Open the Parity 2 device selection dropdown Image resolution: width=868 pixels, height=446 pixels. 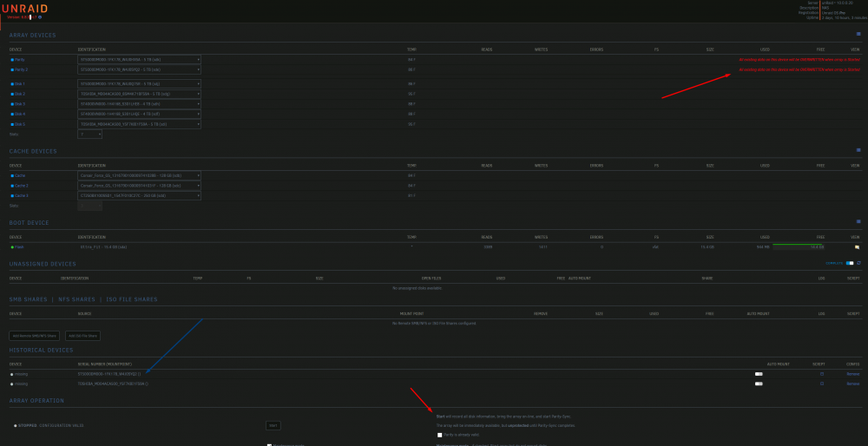point(139,69)
